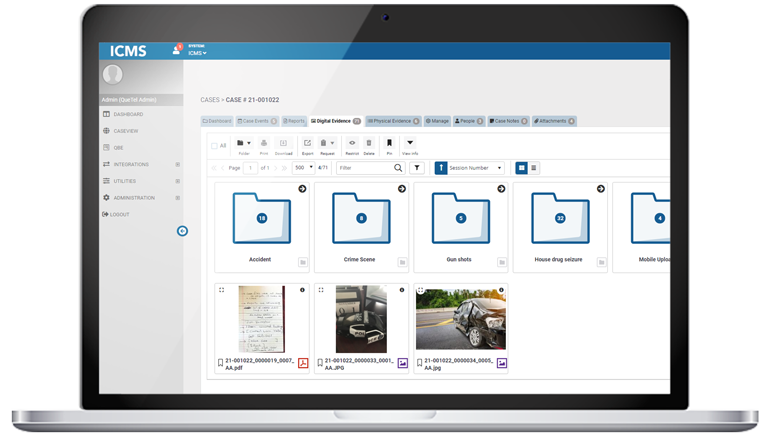Click the arrow icon on Accident folder
The width and height of the screenshot is (770, 436).
pyautogui.click(x=302, y=189)
